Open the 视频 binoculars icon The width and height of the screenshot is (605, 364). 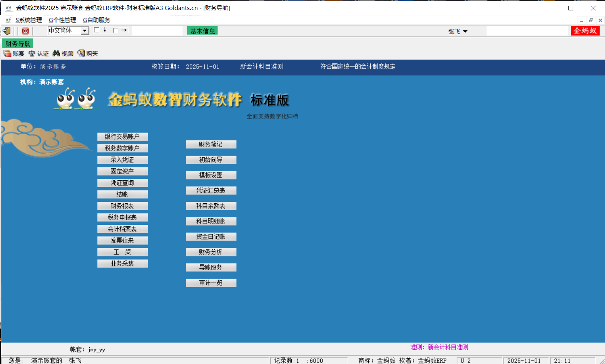pos(57,53)
